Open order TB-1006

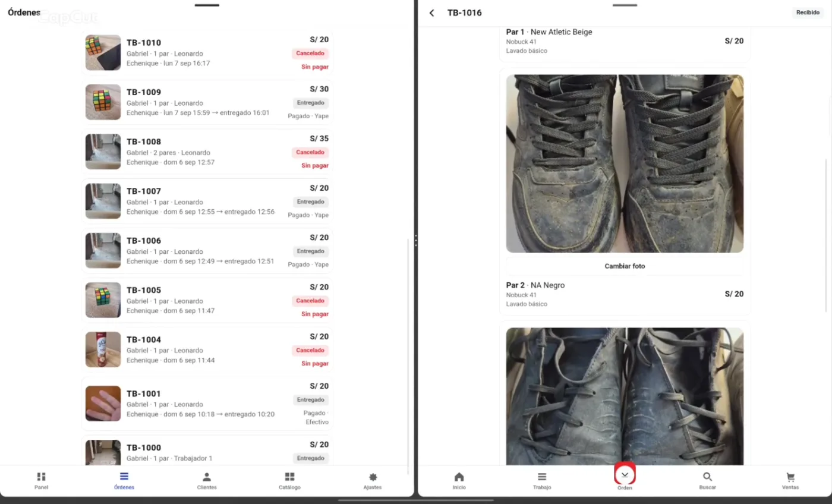click(x=207, y=250)
